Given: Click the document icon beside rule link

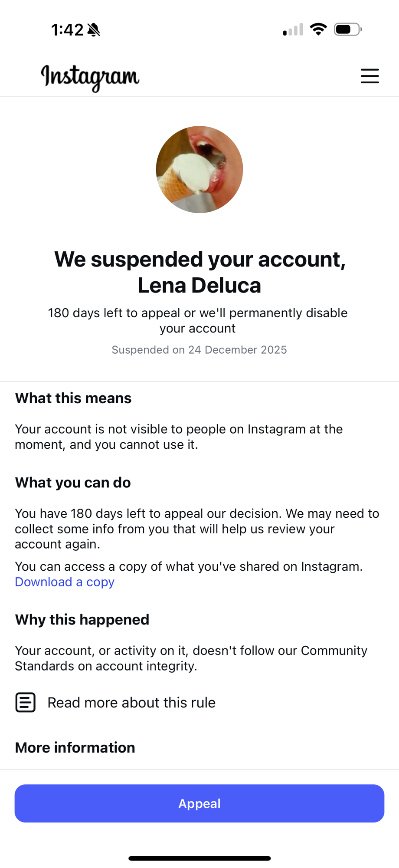Looking at the screenshot, I should coord(26,702).
